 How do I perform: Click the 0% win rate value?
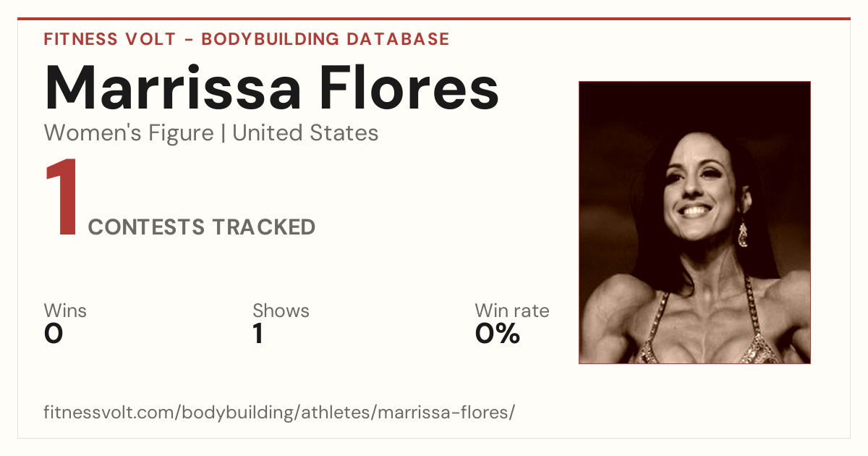tap(498, 334)
